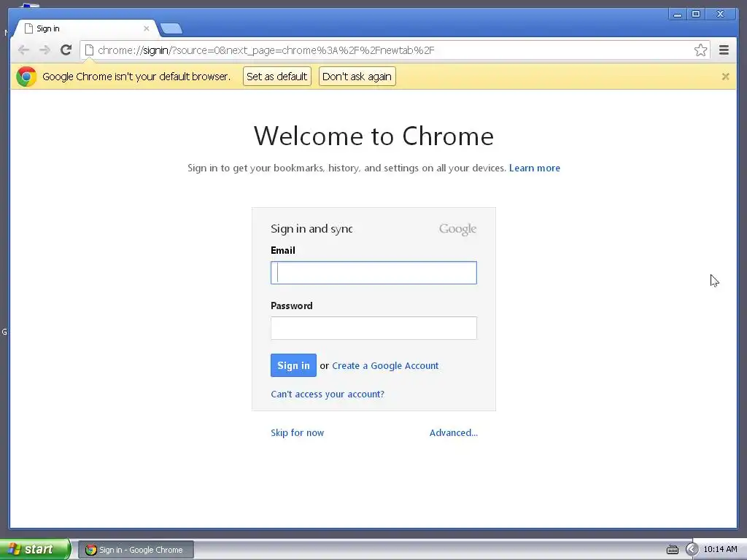The height and width of the screenshot is (560, 747).
Task: Click the browser Forward arrow
Action: 44,50
